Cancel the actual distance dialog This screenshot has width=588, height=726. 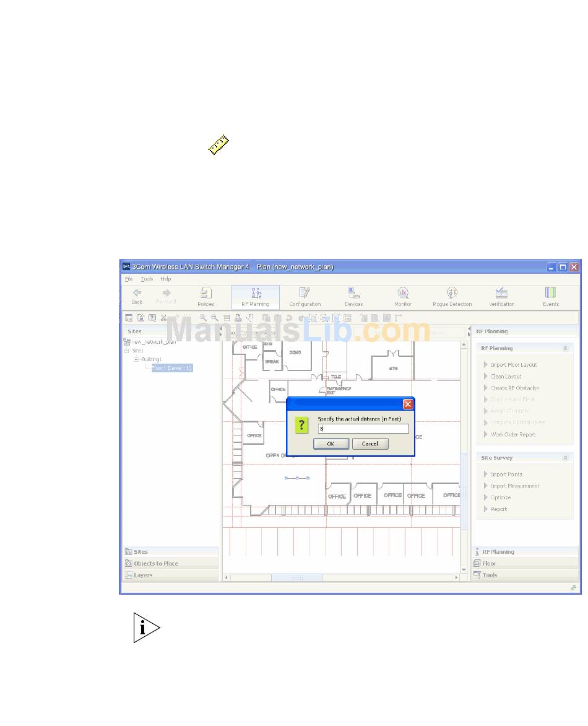[x=370, y=444]
